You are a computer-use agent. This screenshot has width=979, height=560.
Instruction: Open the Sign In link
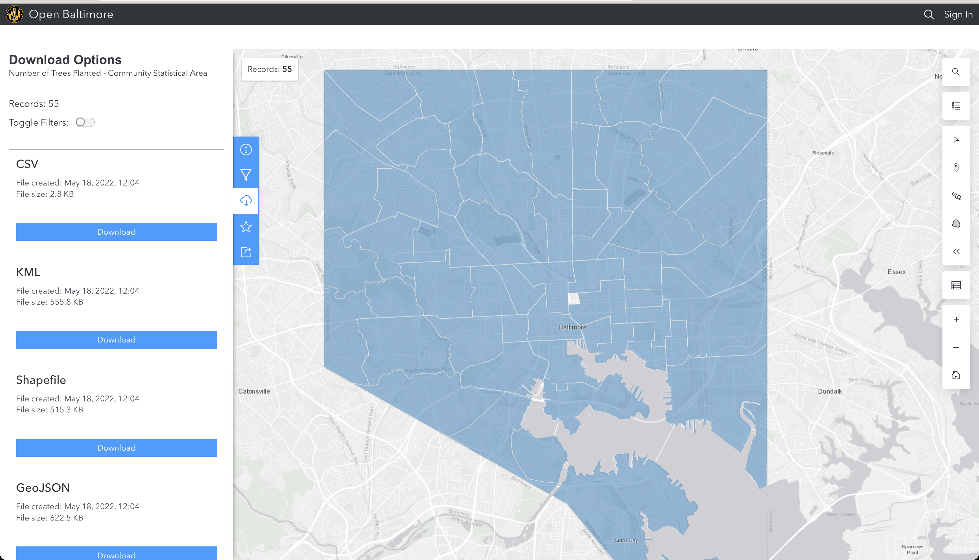[958, 14]
